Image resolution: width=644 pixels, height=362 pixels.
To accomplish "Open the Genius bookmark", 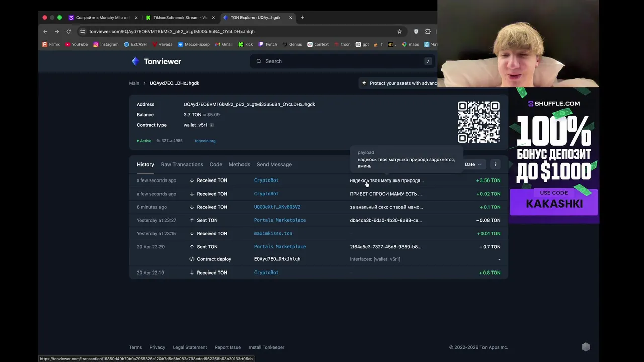I will [292, 44].
